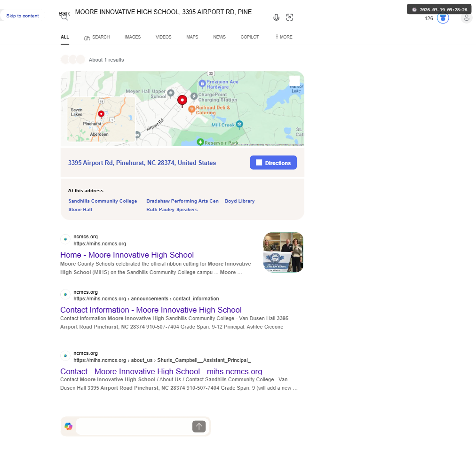Click the magnifier search icon
Viewport: 476px width, 455px height.
coord(64,17)
